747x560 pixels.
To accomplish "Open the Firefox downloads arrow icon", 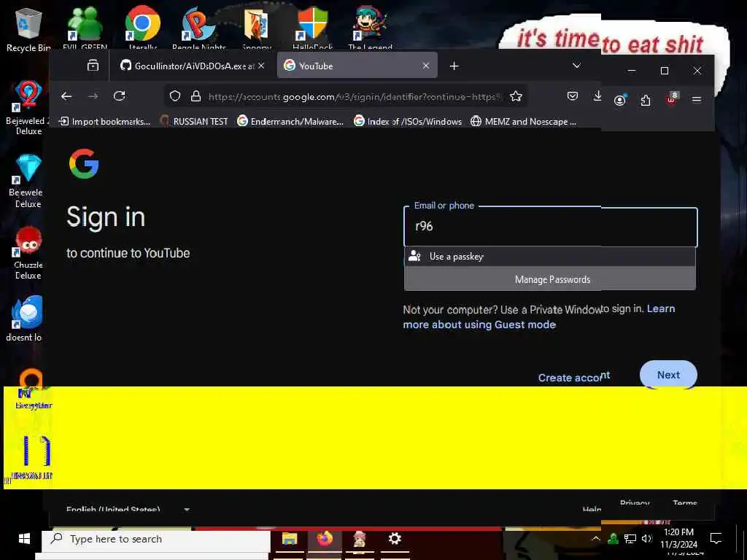I will click(x=597, y=96).
